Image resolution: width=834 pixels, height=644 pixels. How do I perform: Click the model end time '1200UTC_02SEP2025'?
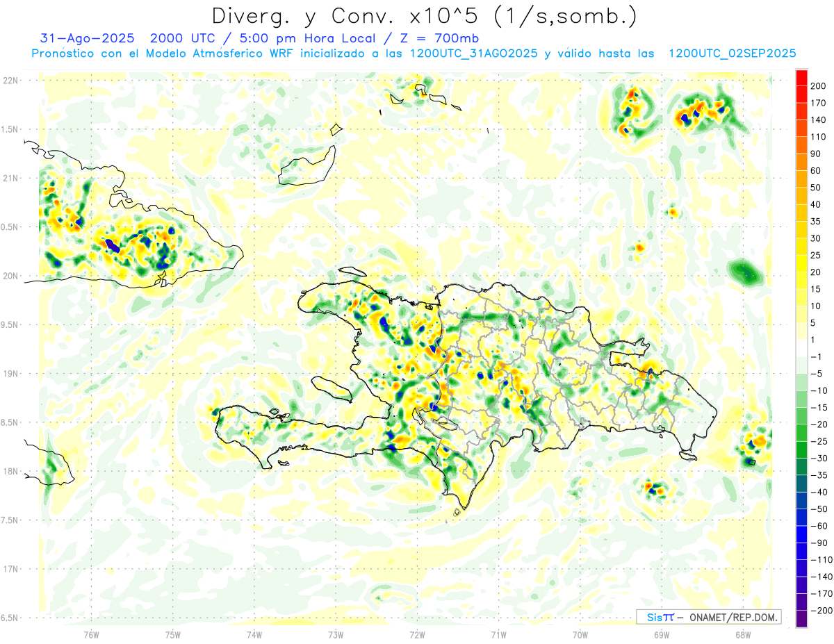(x=732, y=53)
